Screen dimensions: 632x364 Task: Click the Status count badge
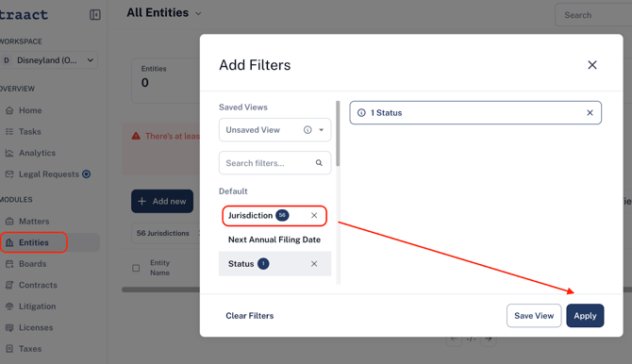coord(263,264)
